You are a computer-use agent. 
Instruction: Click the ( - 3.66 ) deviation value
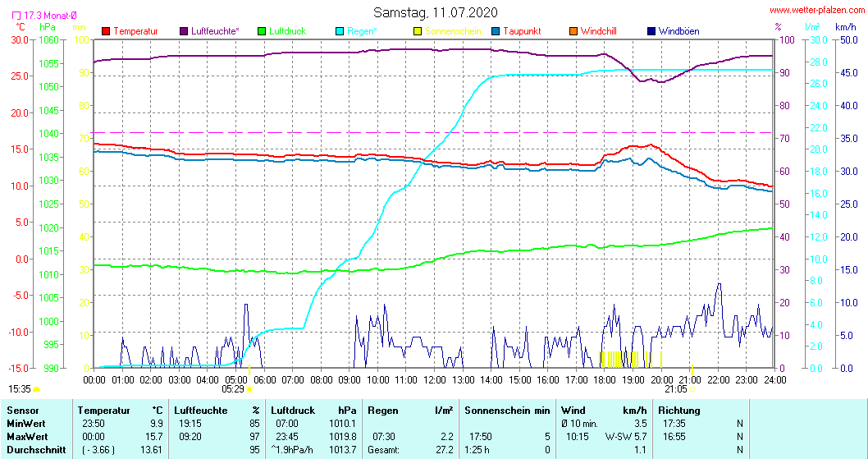point(99,450)
